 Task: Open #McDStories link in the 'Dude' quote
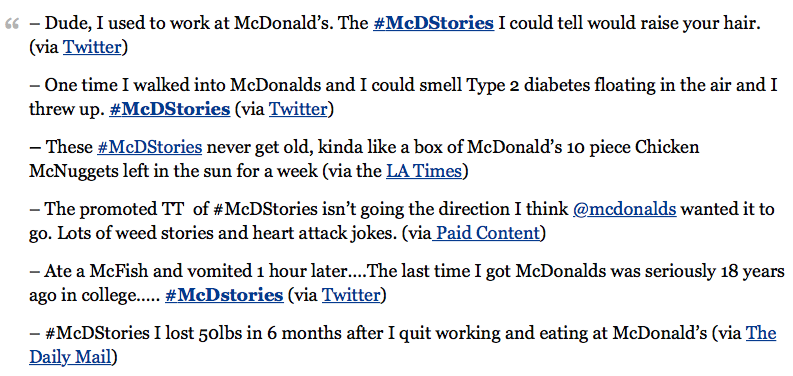[433, 23]
